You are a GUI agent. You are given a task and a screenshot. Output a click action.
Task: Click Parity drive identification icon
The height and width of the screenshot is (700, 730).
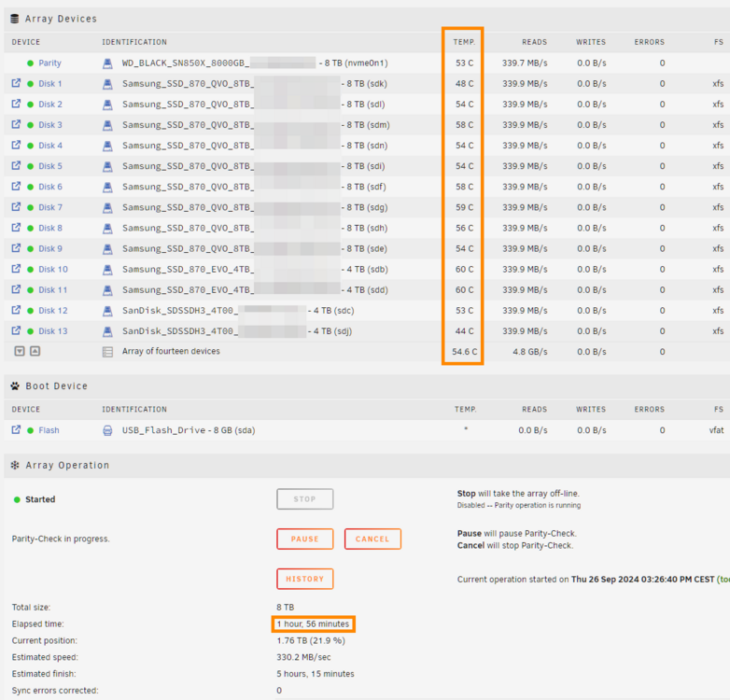click(x=107, y=63)
